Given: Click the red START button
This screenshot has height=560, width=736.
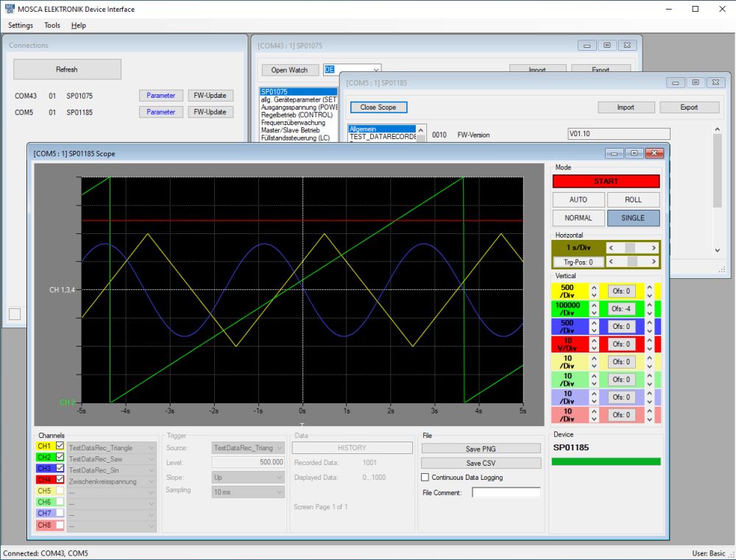Looking at the screenshot, I should [x=606, y=181].
